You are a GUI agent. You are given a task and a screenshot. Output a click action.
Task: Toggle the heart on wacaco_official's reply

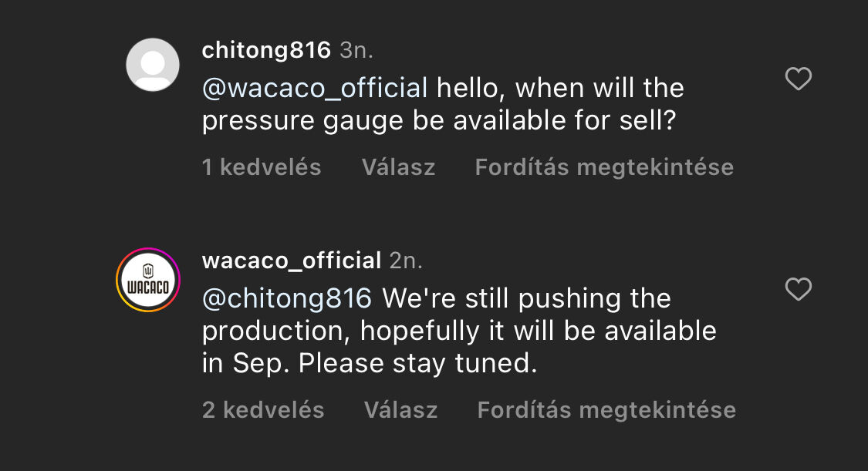(798, 290)
